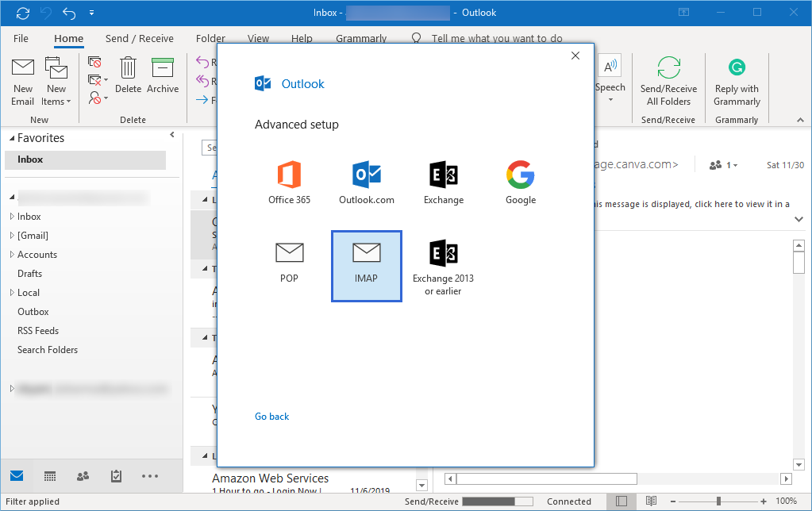Select Google account type
Screen dimensions: 812x511
521,182
